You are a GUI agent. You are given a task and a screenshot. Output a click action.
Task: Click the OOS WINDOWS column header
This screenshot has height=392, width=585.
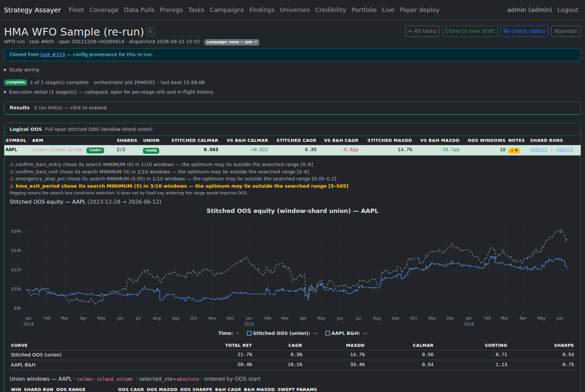point(487,141)
